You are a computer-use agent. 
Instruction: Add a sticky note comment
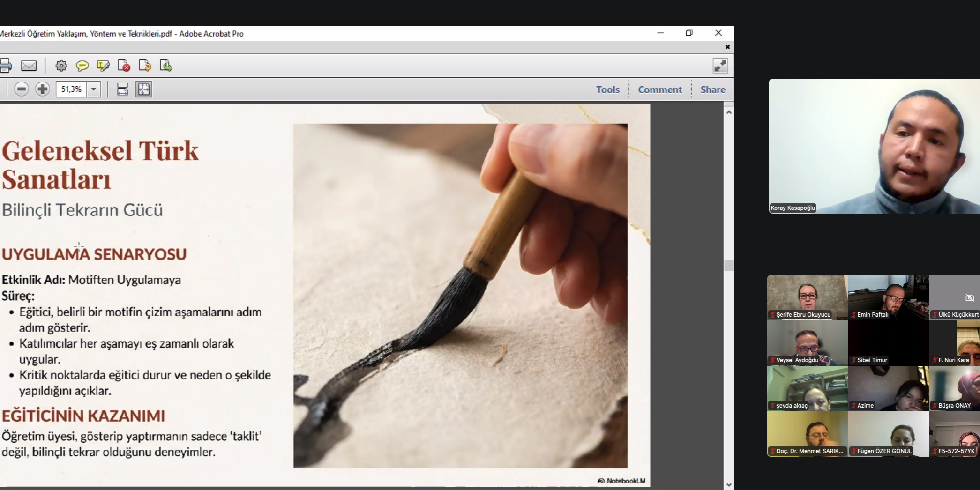point(82,66)
